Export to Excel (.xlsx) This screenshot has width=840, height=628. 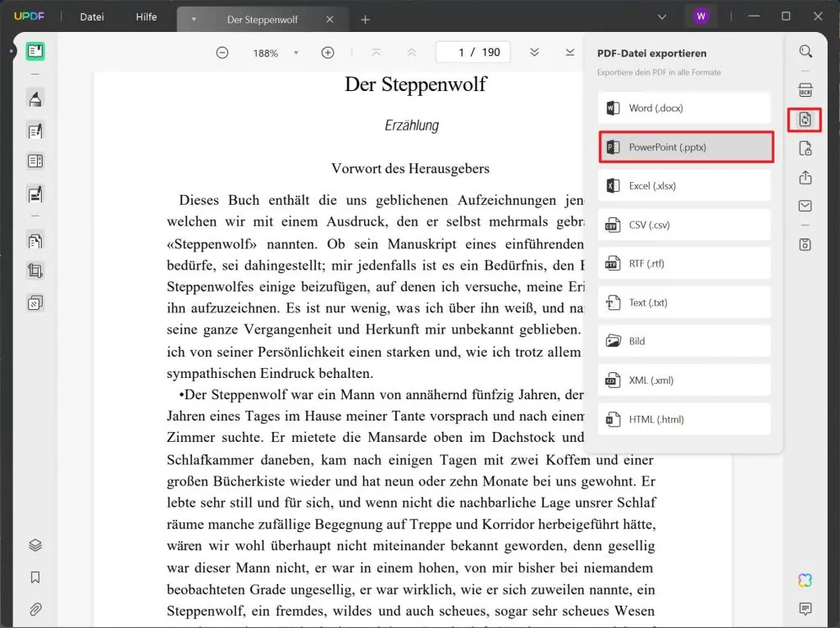click(684, 186)
